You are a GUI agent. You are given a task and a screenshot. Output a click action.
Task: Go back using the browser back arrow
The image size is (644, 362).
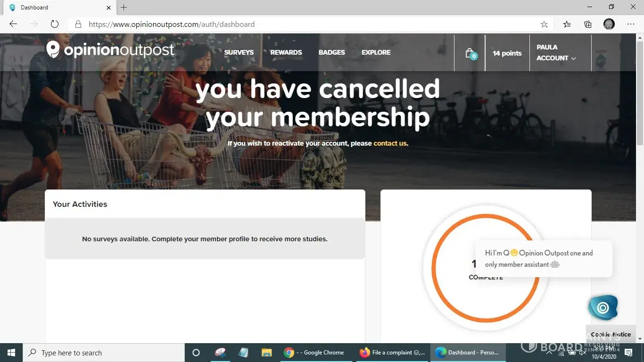(x=13, y=24)
